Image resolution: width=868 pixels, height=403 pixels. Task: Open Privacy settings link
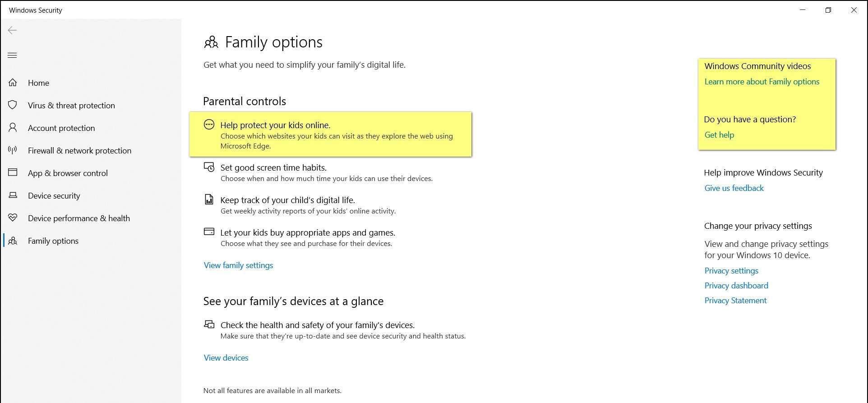(x=731, y=271)
